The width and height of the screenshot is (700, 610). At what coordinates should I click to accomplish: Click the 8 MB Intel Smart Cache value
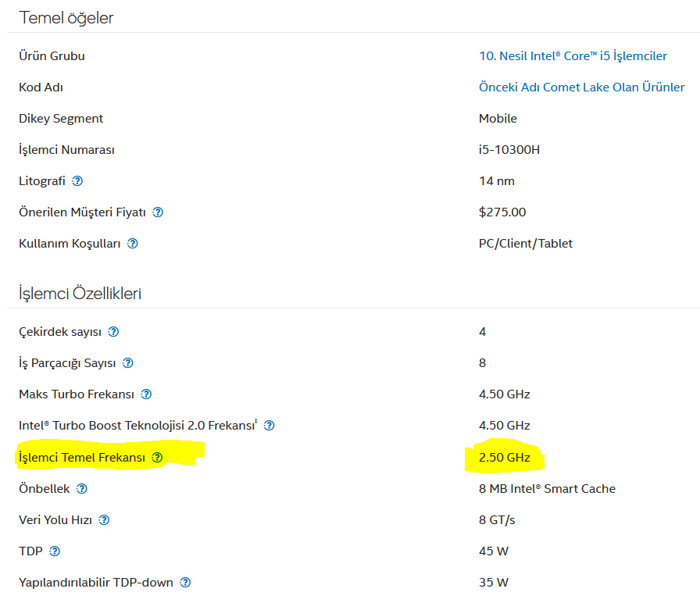pyautogui.click(x=547, y=489)
